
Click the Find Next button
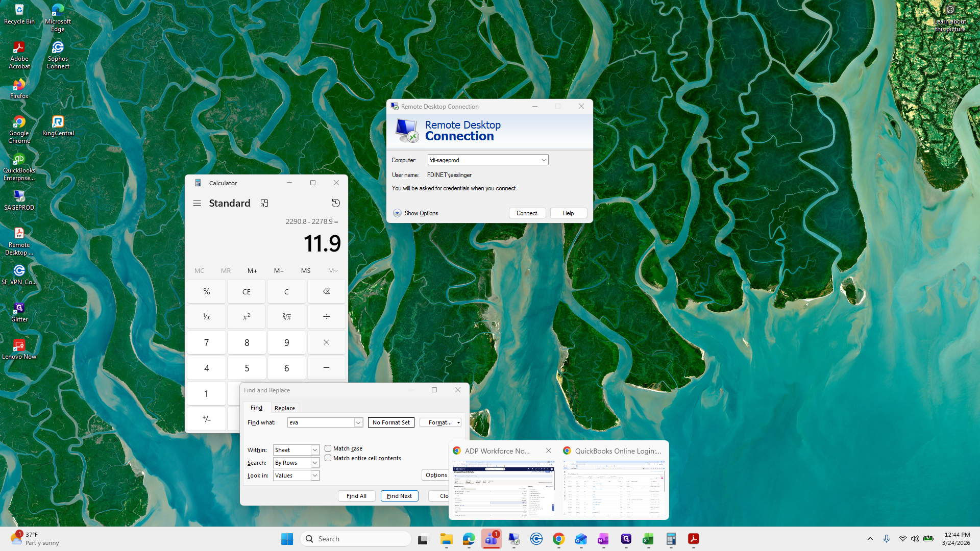(x=399, y=496)
